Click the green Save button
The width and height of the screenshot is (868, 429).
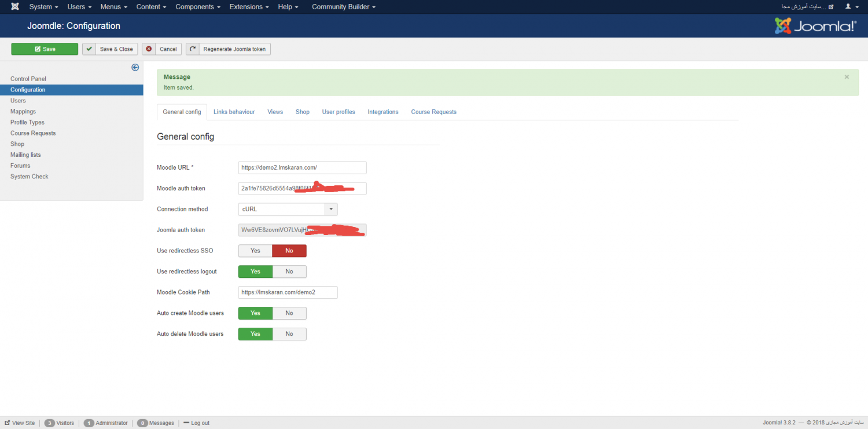pyautogui.click(x=45, y=49)
